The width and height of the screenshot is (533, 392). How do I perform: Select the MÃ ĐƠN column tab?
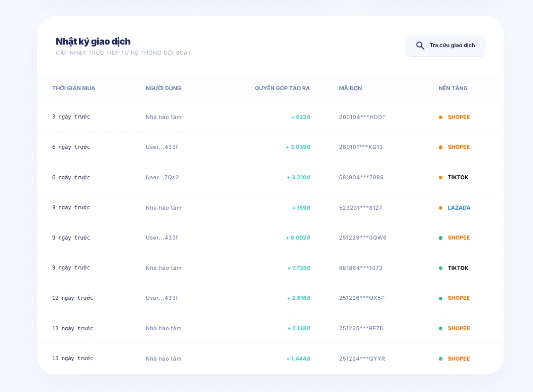[x=350, y=88]
